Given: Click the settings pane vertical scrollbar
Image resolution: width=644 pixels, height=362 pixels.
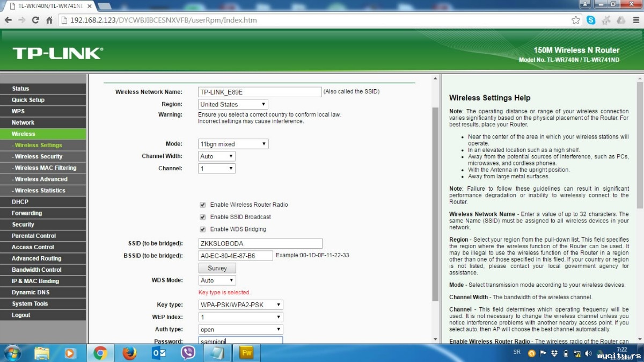Looking at the screenshot, I should click(x=435, y=204).
